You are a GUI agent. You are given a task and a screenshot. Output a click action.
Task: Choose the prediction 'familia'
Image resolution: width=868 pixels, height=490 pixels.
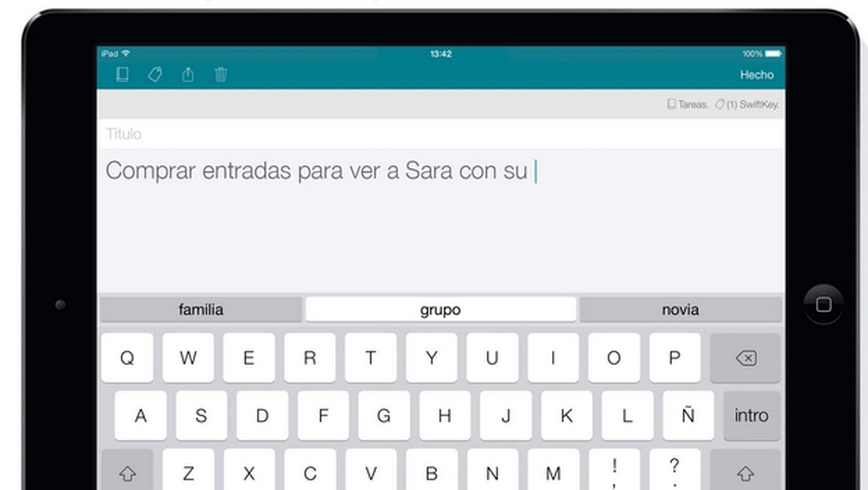(x=201, y=309)
